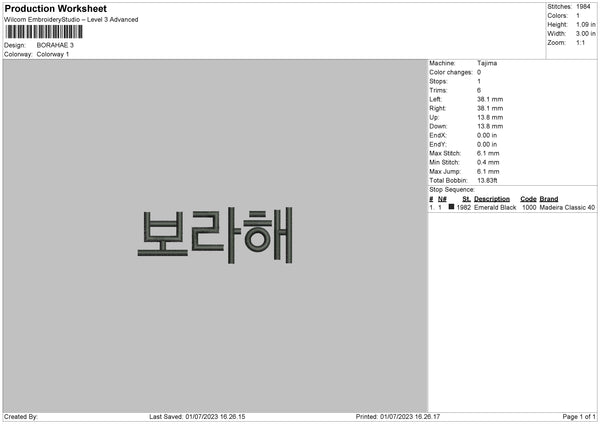Click the Created By footer label

pyautogui.click(x=21, y=417)
